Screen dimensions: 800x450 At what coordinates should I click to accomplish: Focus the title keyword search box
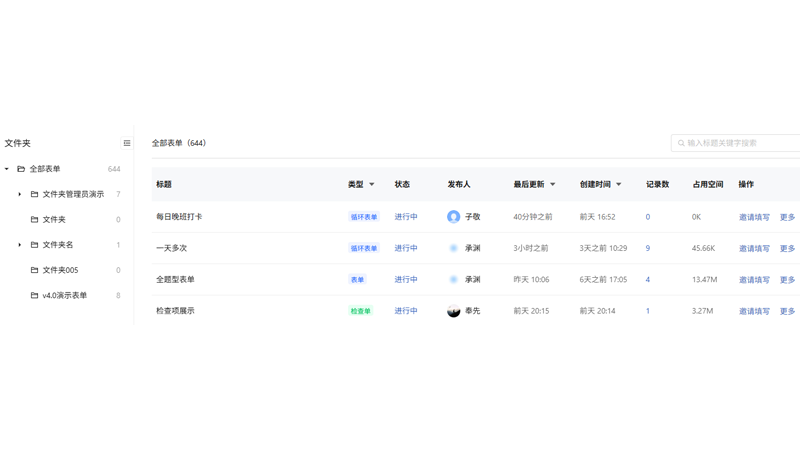click(736, 143)
